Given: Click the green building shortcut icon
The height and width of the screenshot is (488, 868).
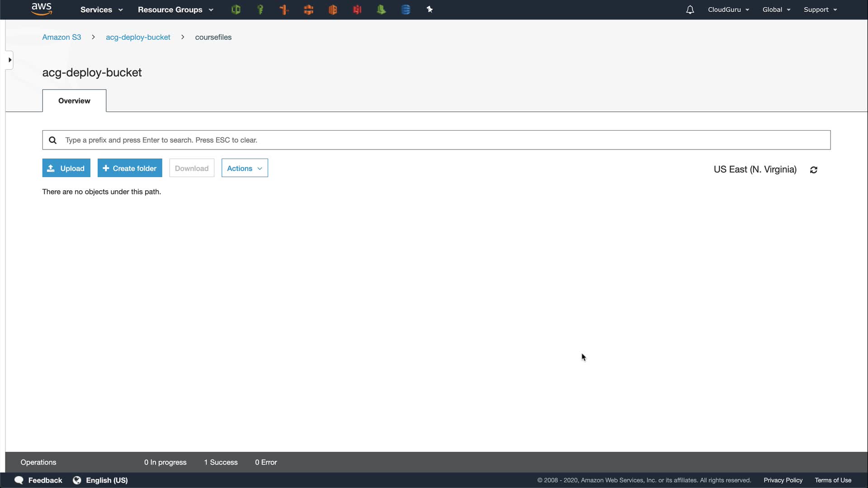Looking at the screenshot, I should click(381, 9).
